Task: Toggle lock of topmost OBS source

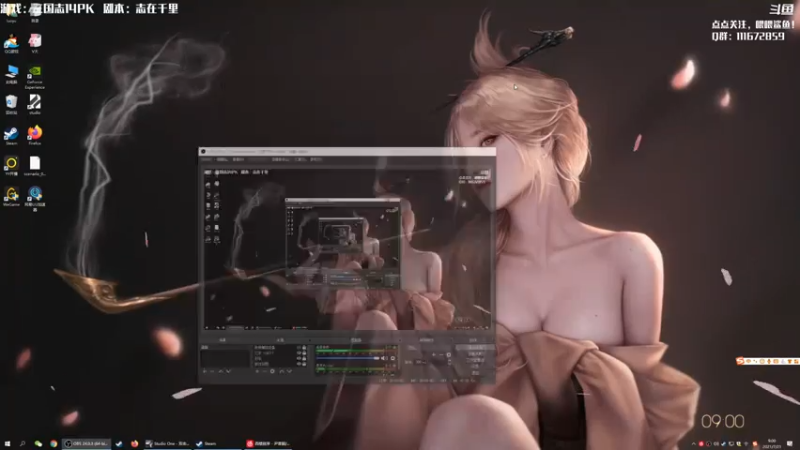Action: click(x=304, y=347)
